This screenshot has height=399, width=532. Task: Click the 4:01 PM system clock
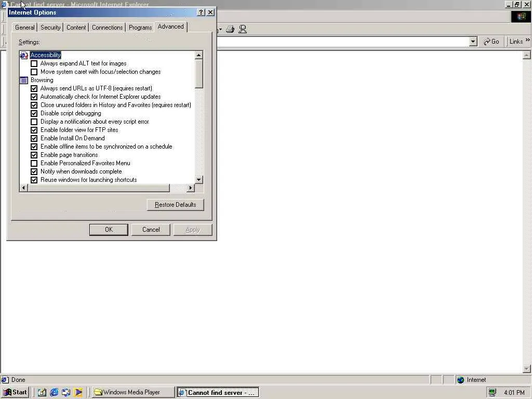[514, 393]
